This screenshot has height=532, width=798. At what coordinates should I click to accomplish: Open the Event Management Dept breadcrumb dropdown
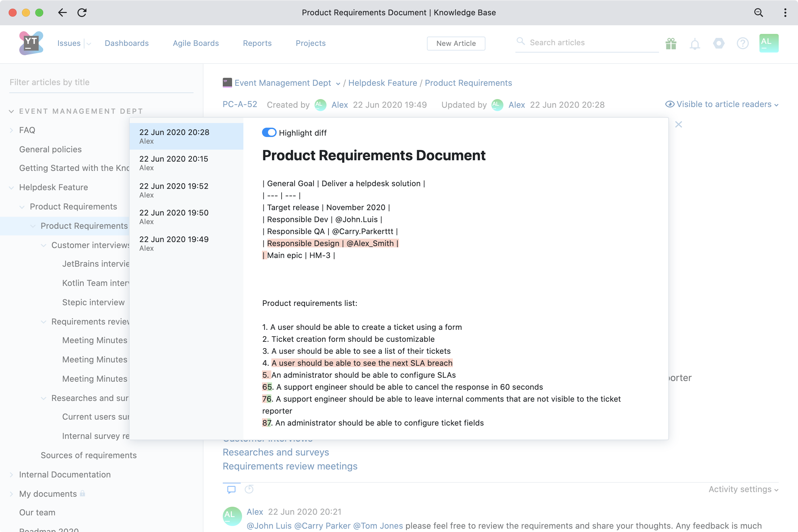click(x=338, y=84)
